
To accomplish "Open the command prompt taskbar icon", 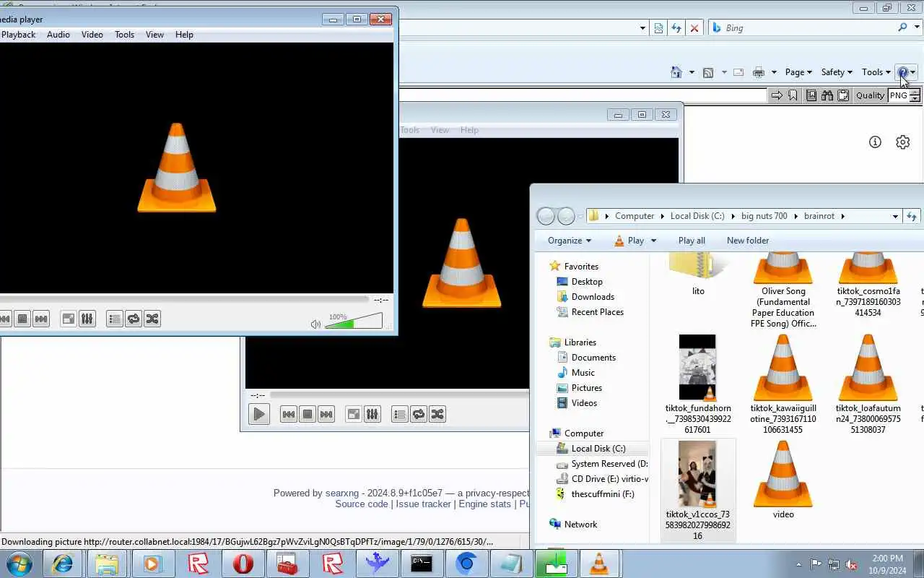I will click(x=422, y=564).
